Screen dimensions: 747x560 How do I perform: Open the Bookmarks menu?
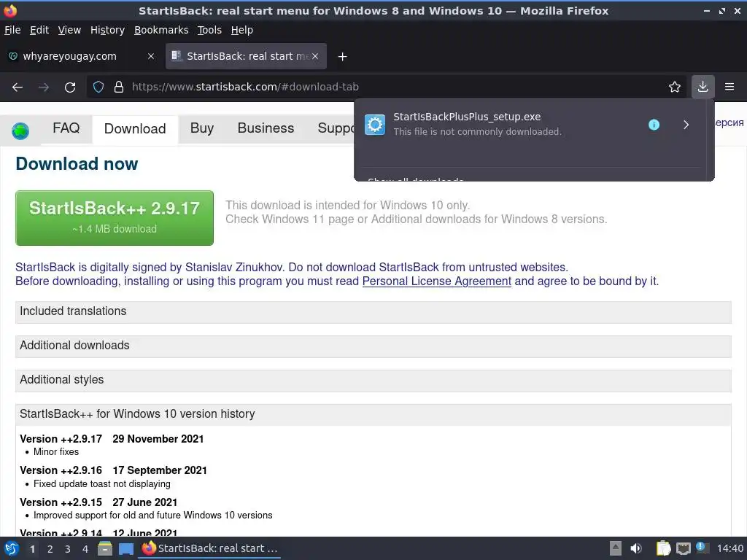161,30
